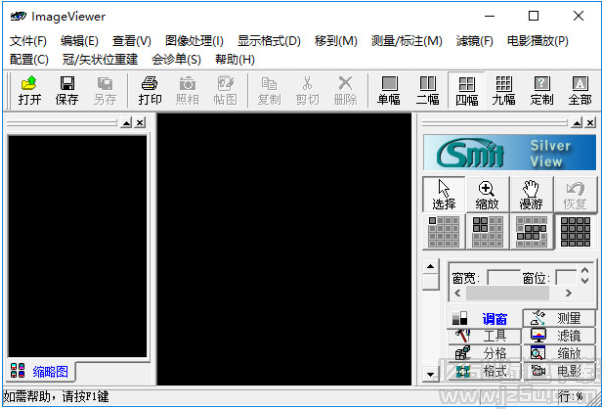Click the black thumbnail preview area

77,246
